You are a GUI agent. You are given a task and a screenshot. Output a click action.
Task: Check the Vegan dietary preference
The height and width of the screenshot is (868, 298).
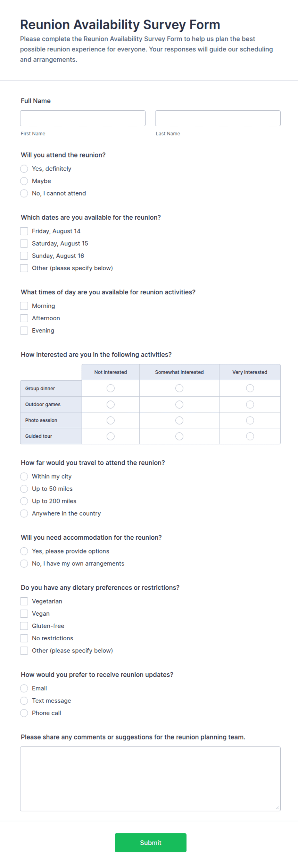tap(24, 614)
